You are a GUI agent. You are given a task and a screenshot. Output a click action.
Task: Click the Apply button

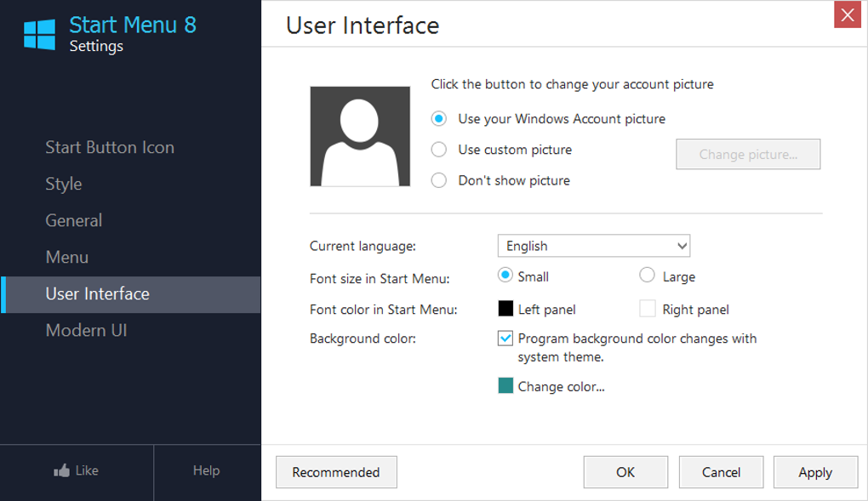(x=814, y=472)
